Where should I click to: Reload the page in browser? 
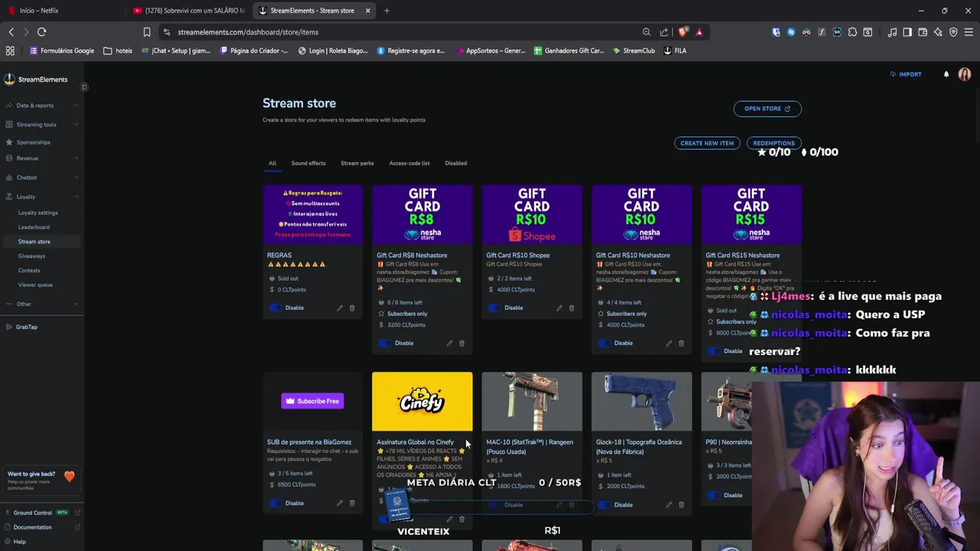(41, 32)
